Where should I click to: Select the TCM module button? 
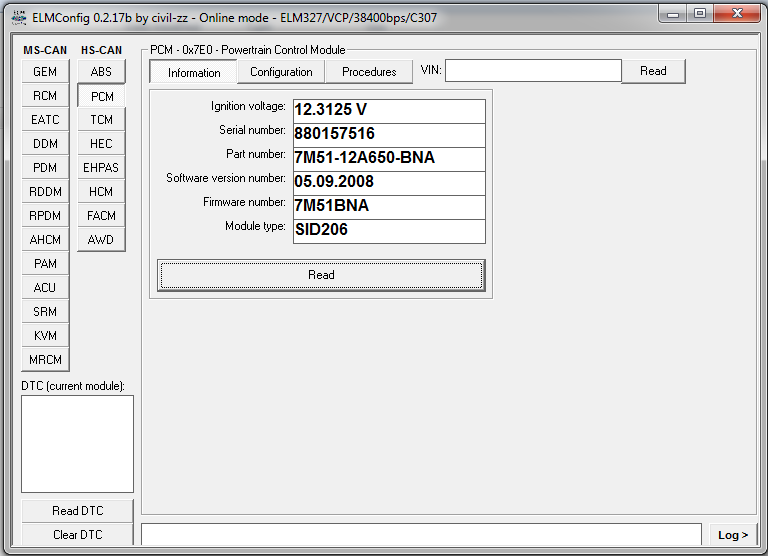tap(101, 120)
